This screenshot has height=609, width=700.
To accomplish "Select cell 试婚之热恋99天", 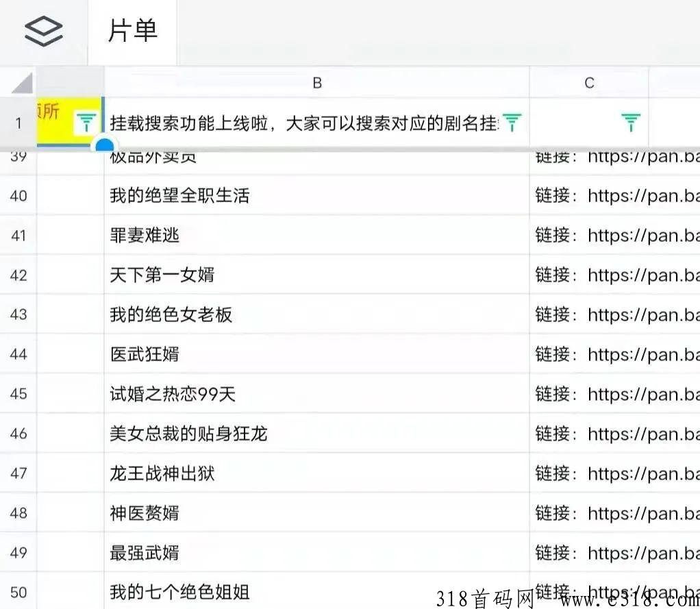I will pyautogui.click(x=317, y=394).
